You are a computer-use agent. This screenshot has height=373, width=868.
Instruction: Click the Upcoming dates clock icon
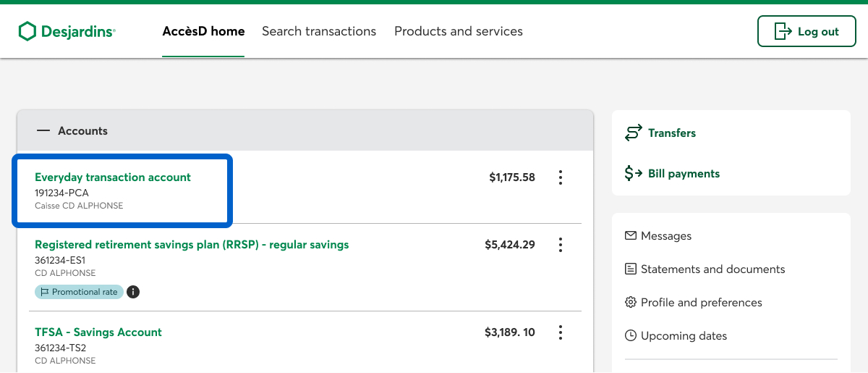click(631, 336)
